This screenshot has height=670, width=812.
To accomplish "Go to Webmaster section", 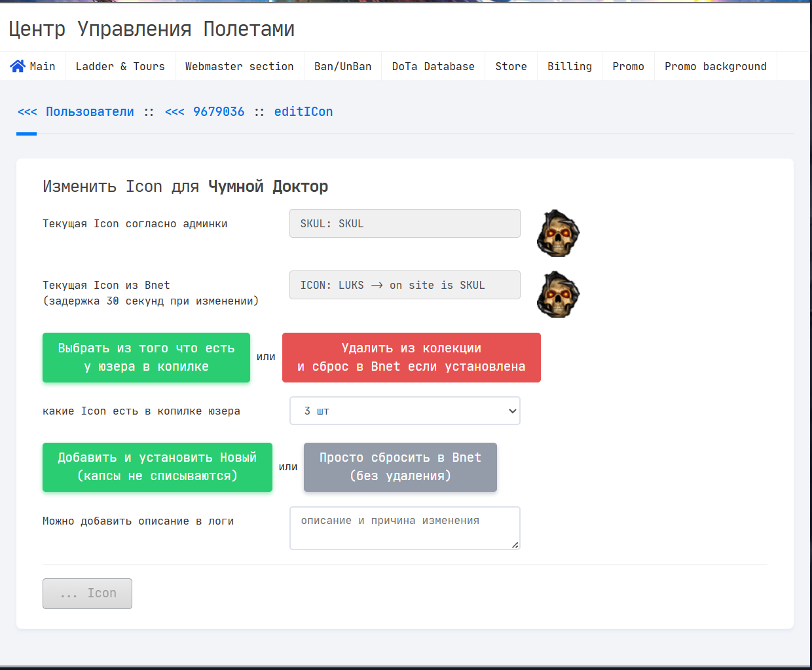I will click(240, 66).
